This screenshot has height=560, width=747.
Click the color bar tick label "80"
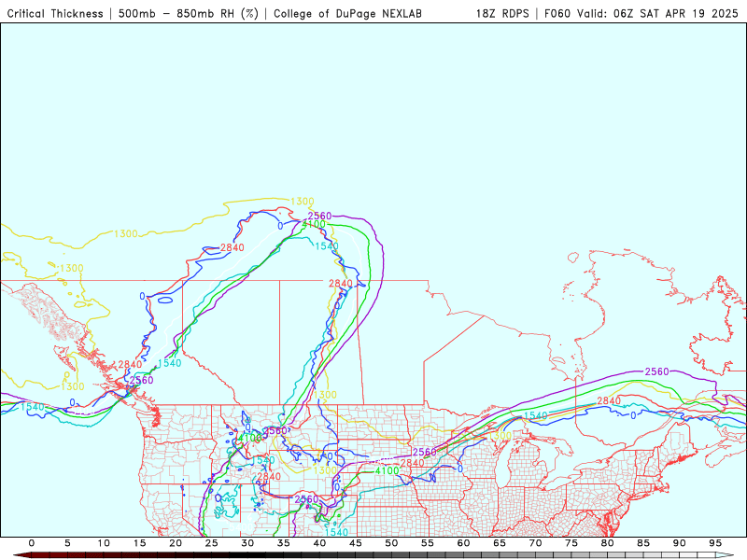click(607, 543)
